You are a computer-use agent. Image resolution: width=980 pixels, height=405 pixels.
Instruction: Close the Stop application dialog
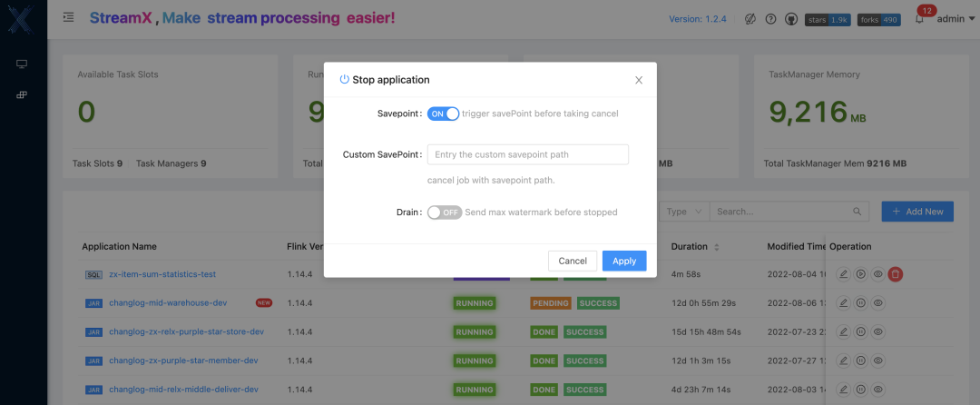click(x=639, y=80)
